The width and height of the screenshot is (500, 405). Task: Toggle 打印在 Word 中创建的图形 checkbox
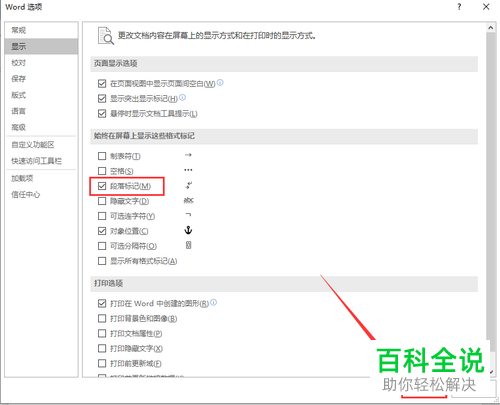(x=102, y=303)
